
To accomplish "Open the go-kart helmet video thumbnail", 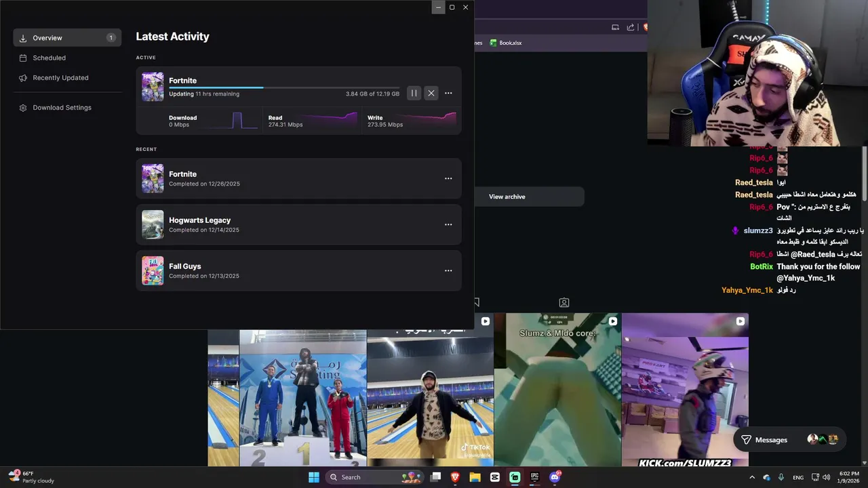I will (685, 390).
